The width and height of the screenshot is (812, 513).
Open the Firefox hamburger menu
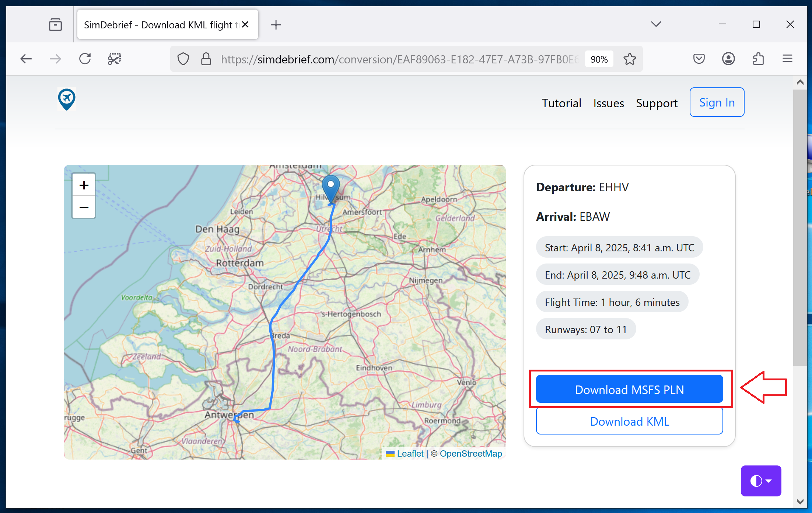click(788, 59)
